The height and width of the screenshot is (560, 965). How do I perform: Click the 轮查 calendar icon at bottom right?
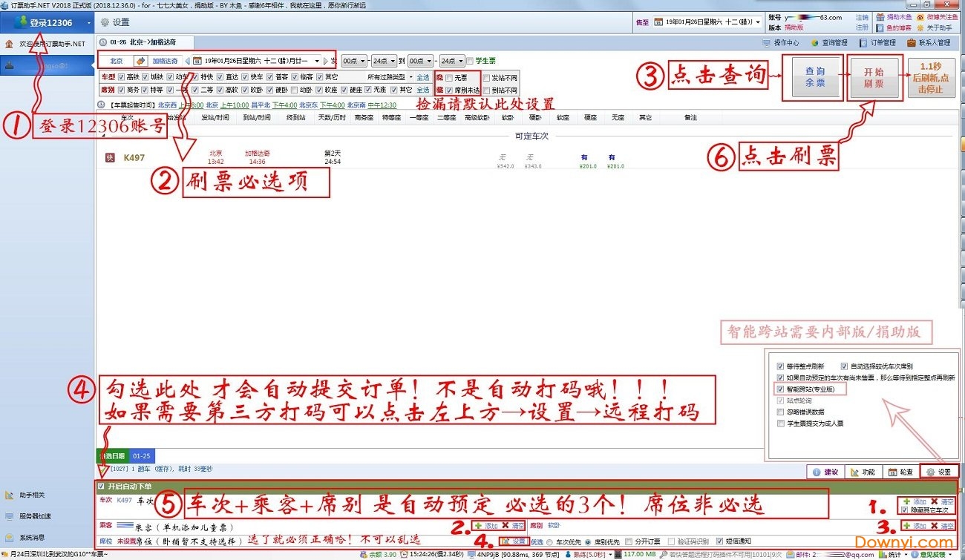901,472
